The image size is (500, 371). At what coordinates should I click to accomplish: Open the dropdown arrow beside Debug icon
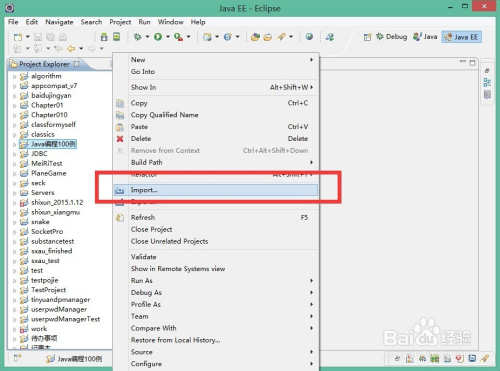[147, 37]
